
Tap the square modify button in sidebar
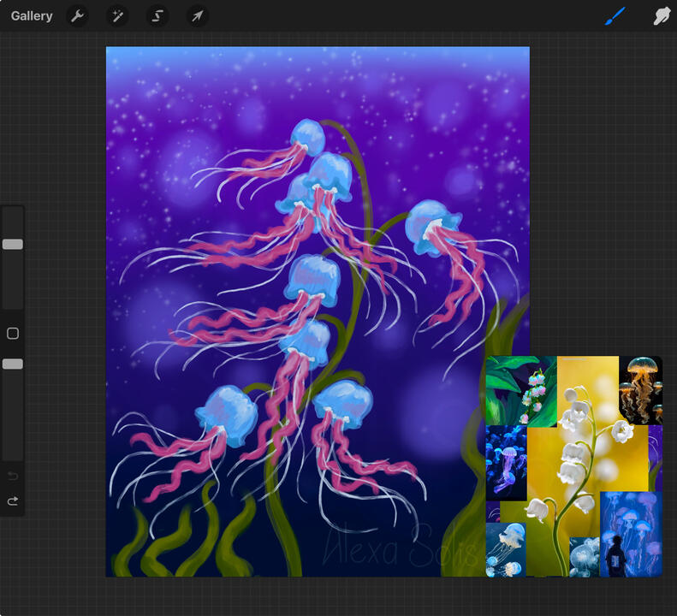(x=12, y=334)
